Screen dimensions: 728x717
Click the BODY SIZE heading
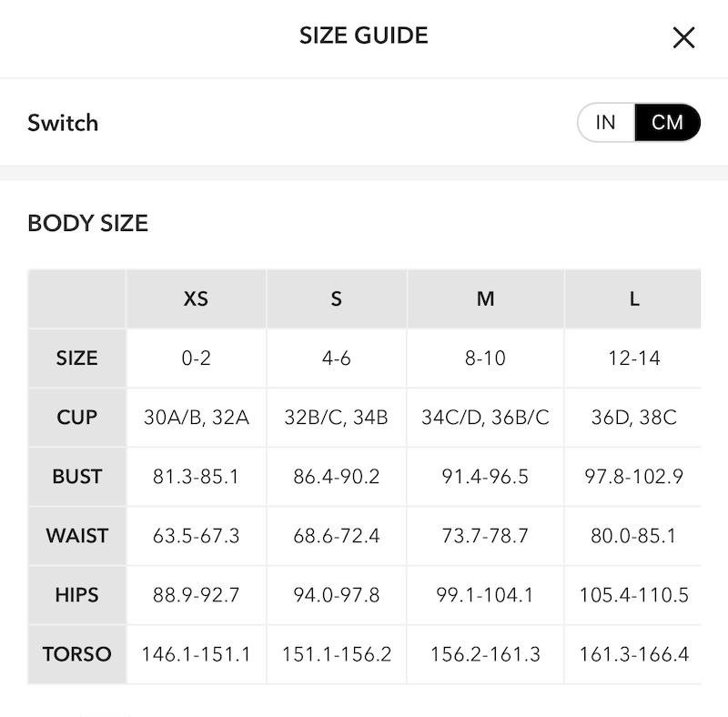(x=87, y=223)
